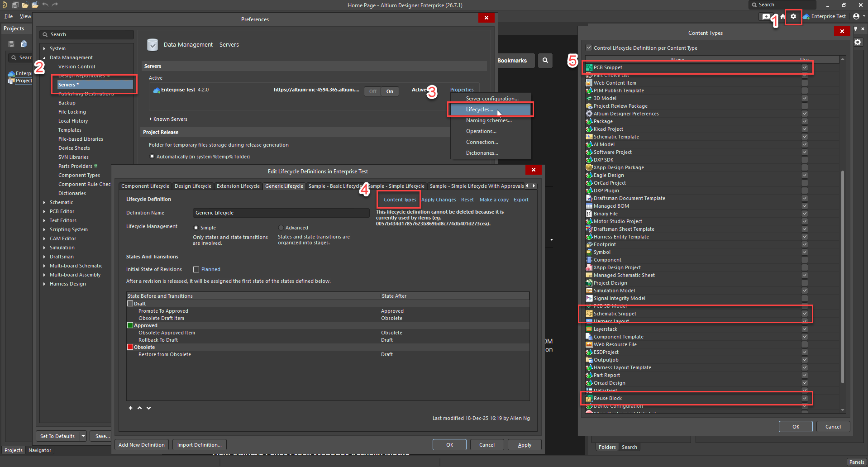The height and width of the screenshot is (467, 868).
Task: Toggle the Use checkbox for Component
Action: [805, 260]
